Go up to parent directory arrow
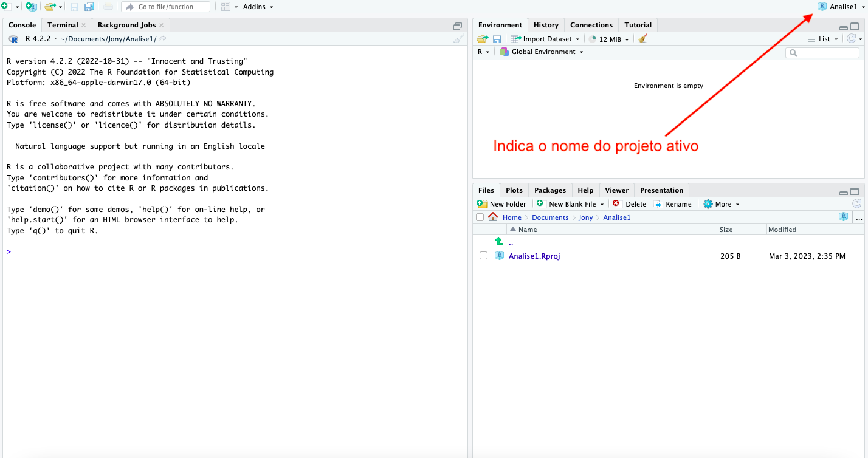868x458 pixels. pyautogui.click(x=500, y=242)
